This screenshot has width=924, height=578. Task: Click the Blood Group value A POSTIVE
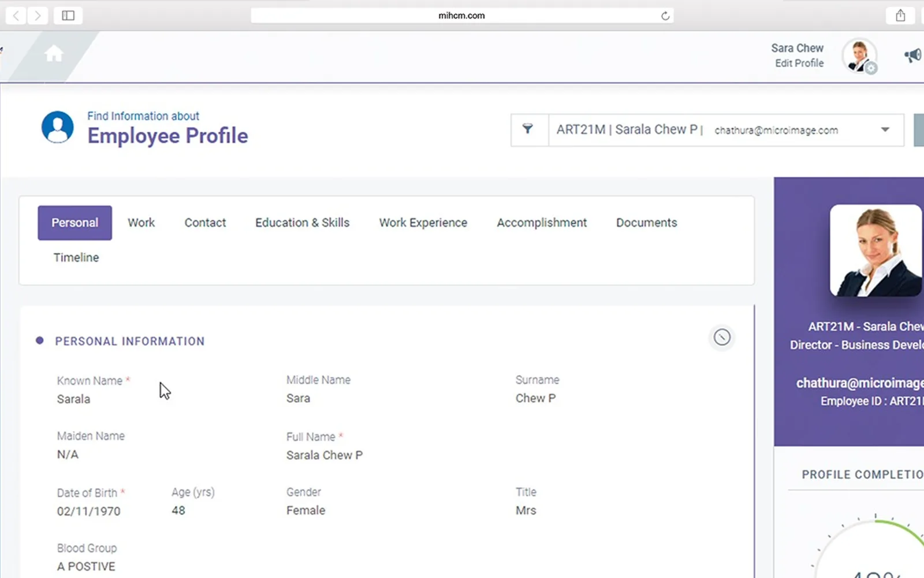coord(86,566)
